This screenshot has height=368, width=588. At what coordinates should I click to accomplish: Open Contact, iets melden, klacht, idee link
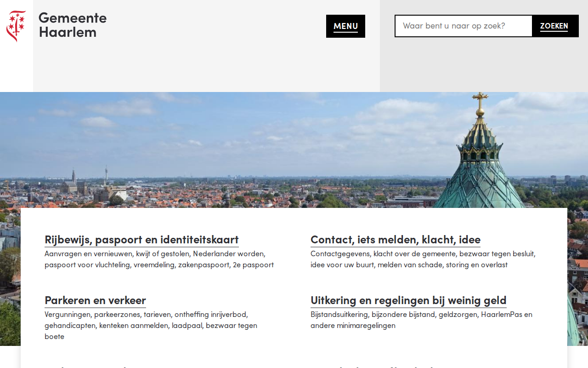[396, 240]
